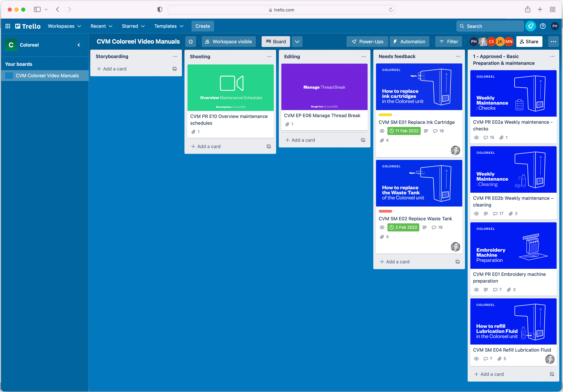Click the help question mark icon
The width and height of the screenshot is (563, 392).
click(543, 26)
